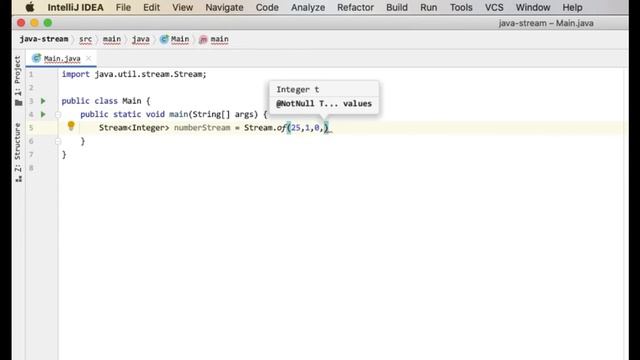
Task: Open the Structure tool window
Action: (18, 152)
